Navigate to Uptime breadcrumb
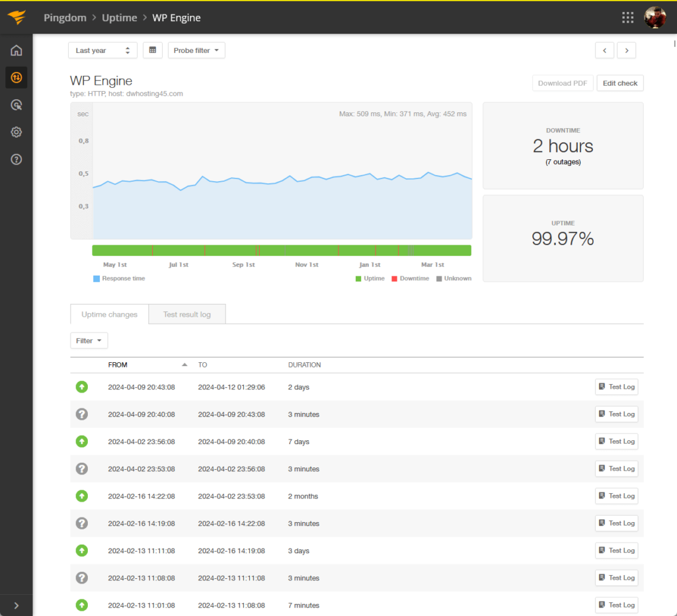 coord(120,18)
